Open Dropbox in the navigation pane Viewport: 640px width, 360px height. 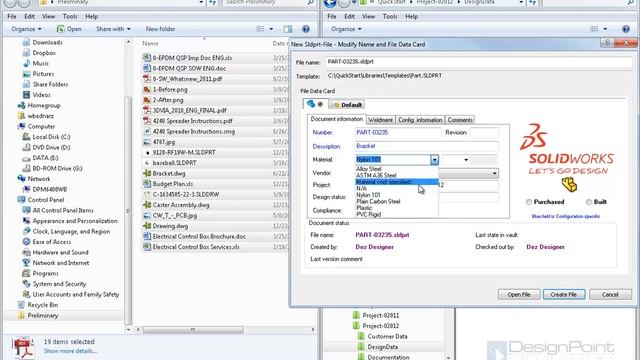(x=44, y=53)
